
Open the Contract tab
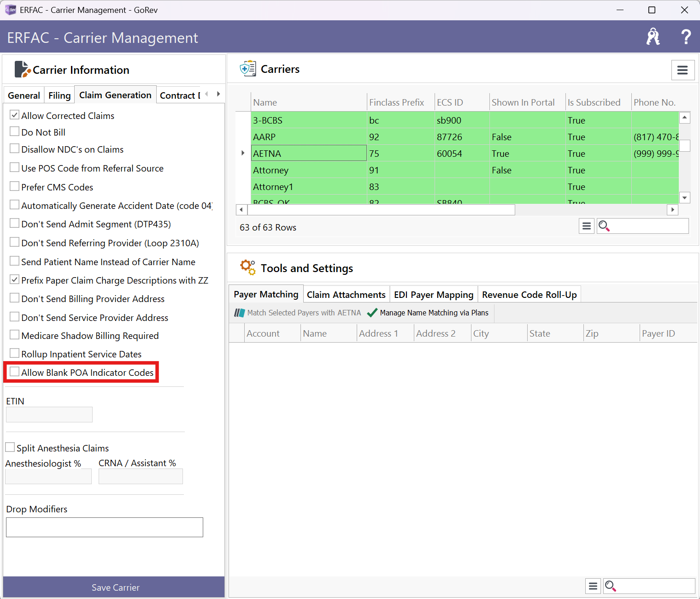pos(180,95)
